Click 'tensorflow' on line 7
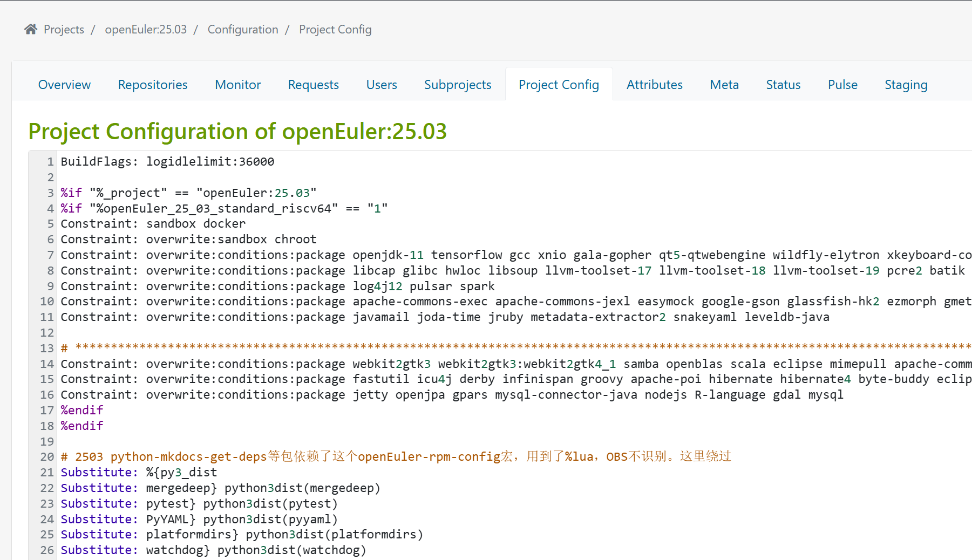Screen dimensions: 972x560 coord(467,255)
